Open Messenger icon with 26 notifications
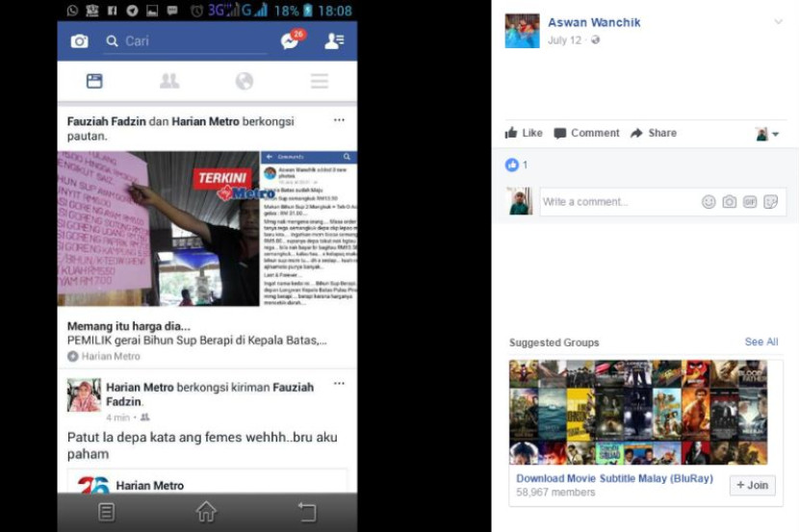This screenshot has width=799, height=532. [x=289, y=41]
